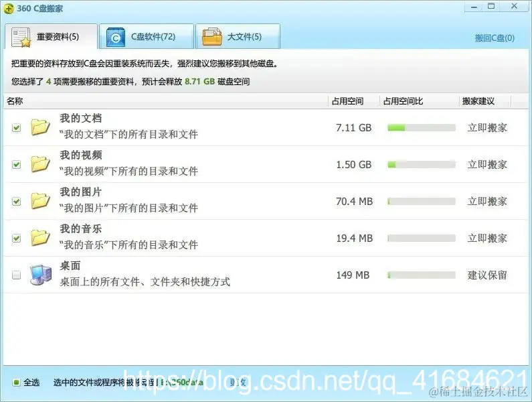Open the 重要资料(5) tab
Viewport: 532px width, 402px height.
pyautogui.click(x=52, y=36)
